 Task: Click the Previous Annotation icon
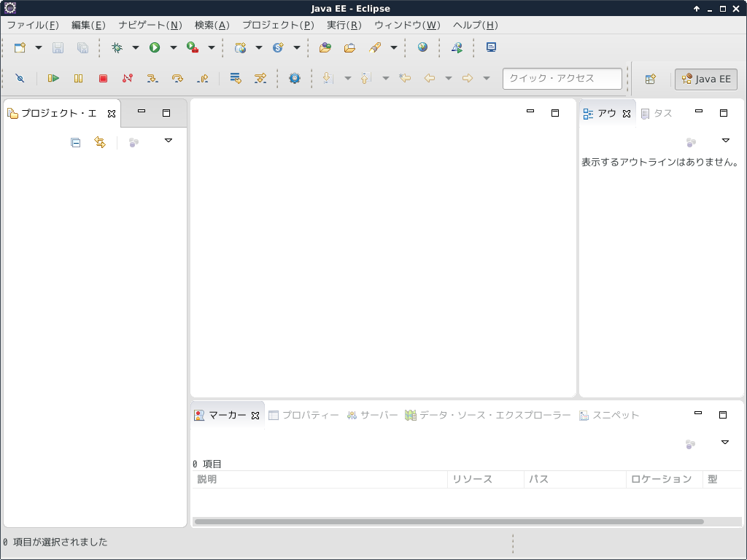coord(366,78)
